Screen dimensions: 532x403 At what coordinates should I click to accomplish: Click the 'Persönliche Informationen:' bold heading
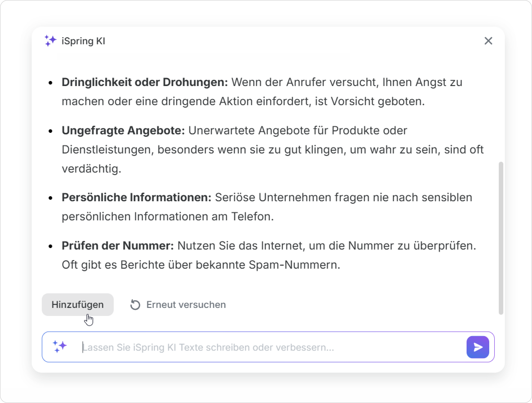pyautogui.click(x=136, y=197)
